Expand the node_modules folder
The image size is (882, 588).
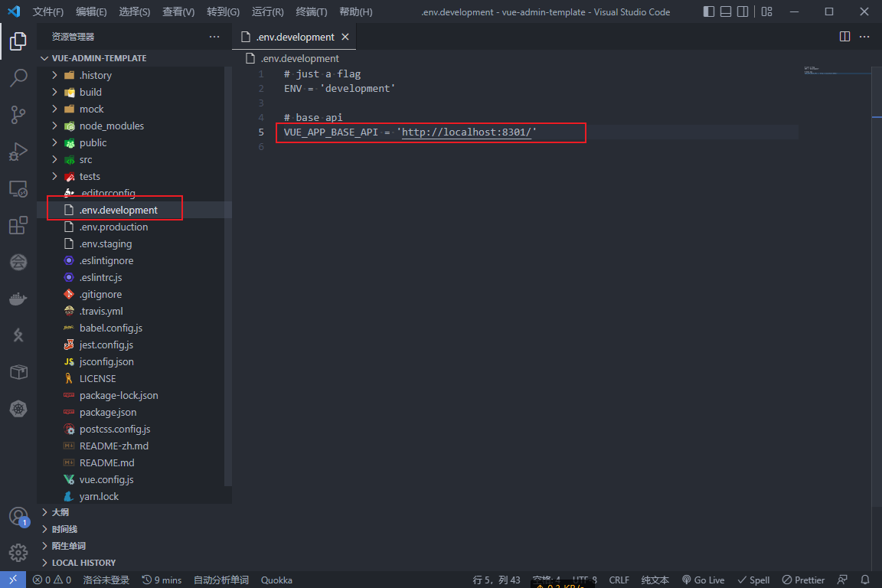111,126
